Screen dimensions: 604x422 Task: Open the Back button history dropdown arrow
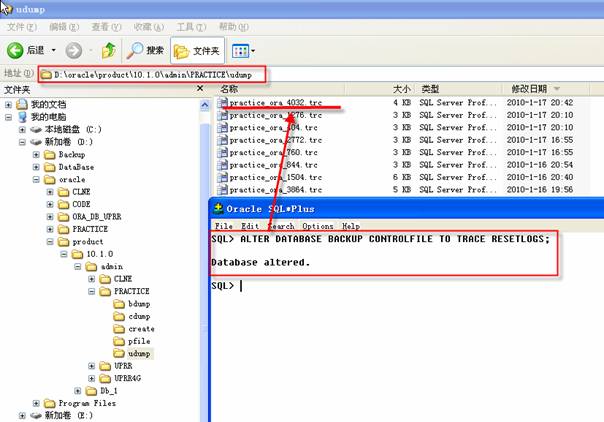pos(54,50)
